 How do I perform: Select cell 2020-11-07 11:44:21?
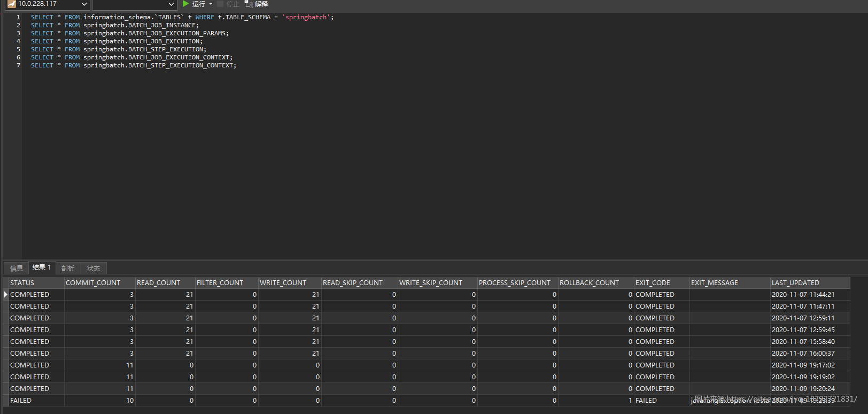point(810,294)
